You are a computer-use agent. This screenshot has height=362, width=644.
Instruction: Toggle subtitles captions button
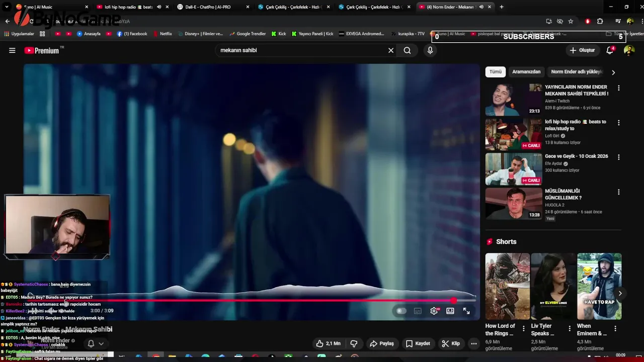coord(418,311)
